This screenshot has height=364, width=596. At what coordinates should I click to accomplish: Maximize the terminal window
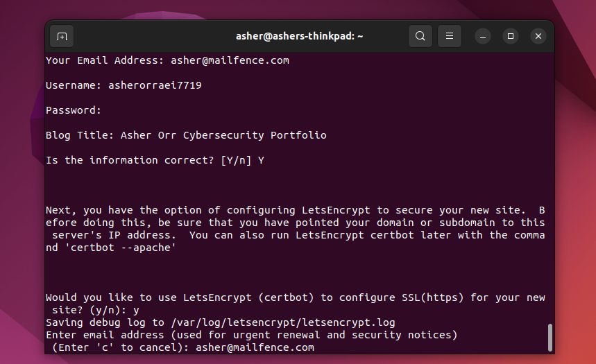511,36
